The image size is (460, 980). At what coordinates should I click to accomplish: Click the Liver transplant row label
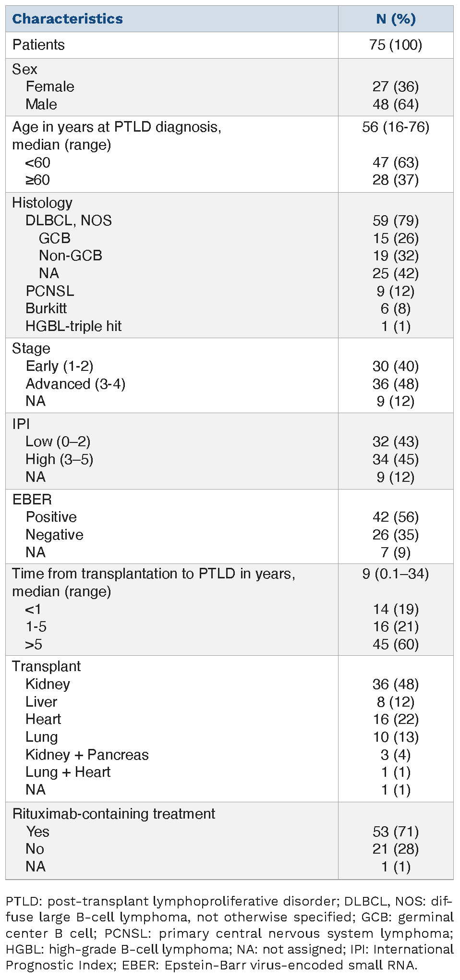tap(41, 702)
